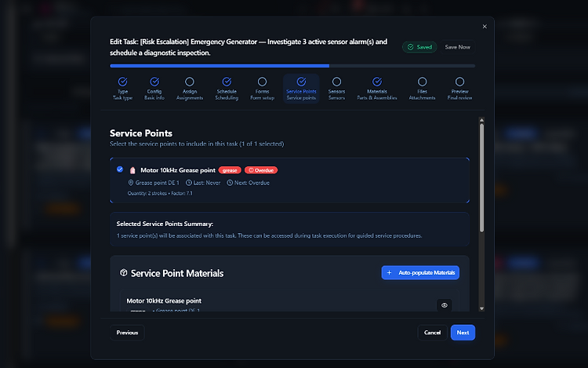This screenshot has width=588, height=368.
Task: Open the Materials Parts & Assemblies step
Action: point(377,89)
